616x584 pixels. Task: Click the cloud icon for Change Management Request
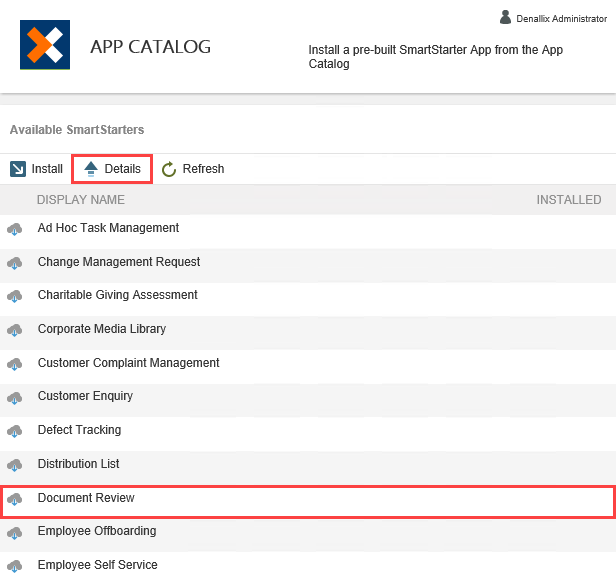pyautogui.click(x=15, y=263)
